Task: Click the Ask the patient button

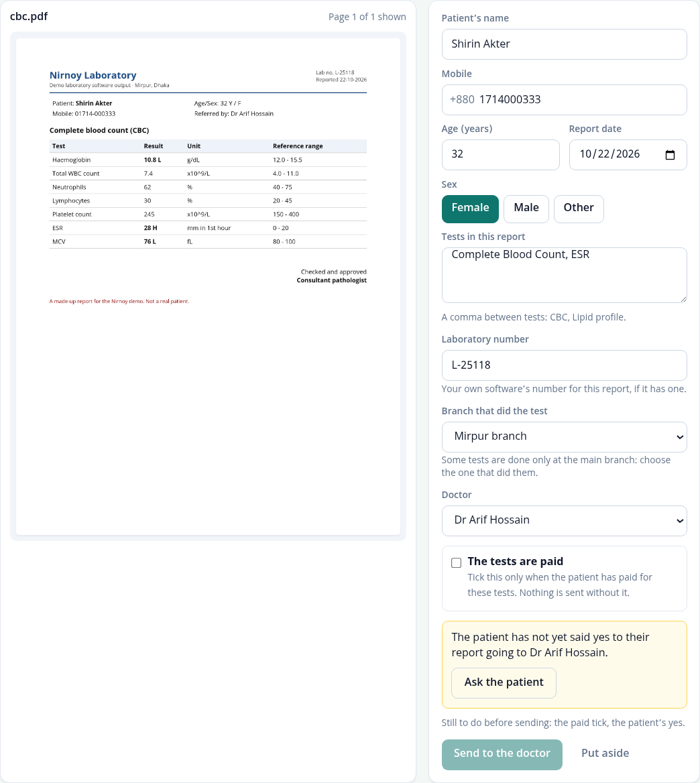Action: tap(504, 682)
